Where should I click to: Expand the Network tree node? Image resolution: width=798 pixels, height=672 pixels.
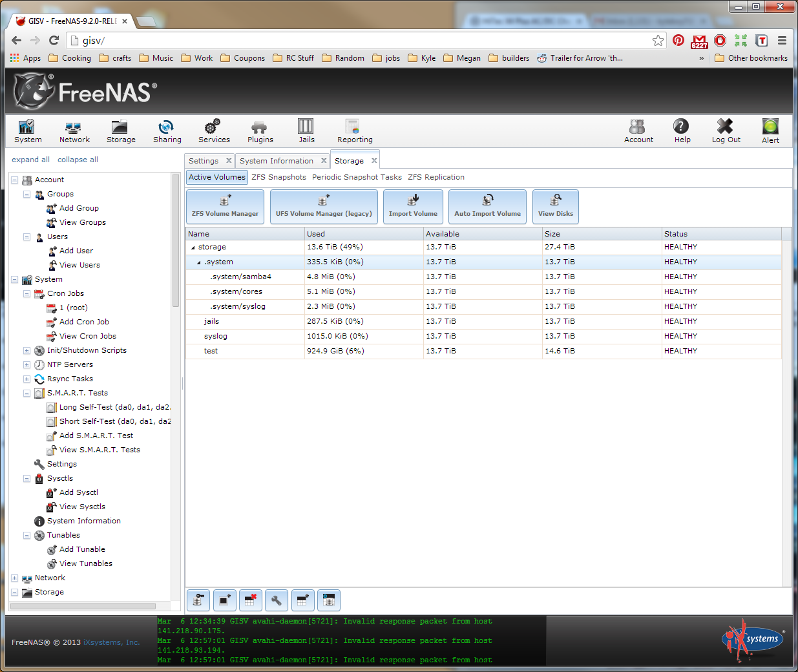click(x=14, y=578)
